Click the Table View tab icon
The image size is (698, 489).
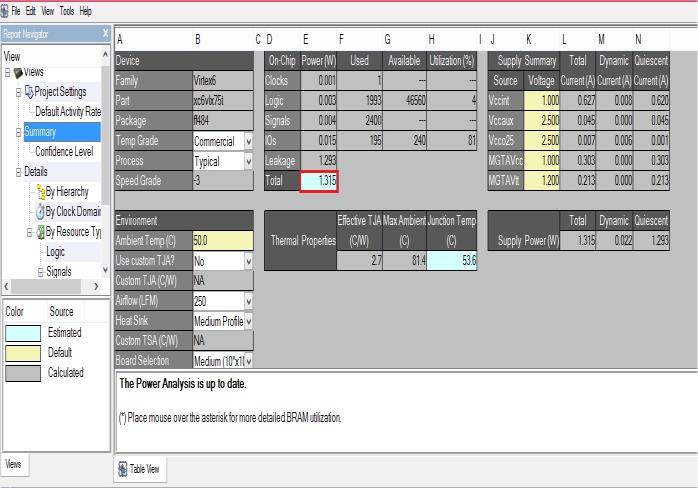(x=123, y=468)
